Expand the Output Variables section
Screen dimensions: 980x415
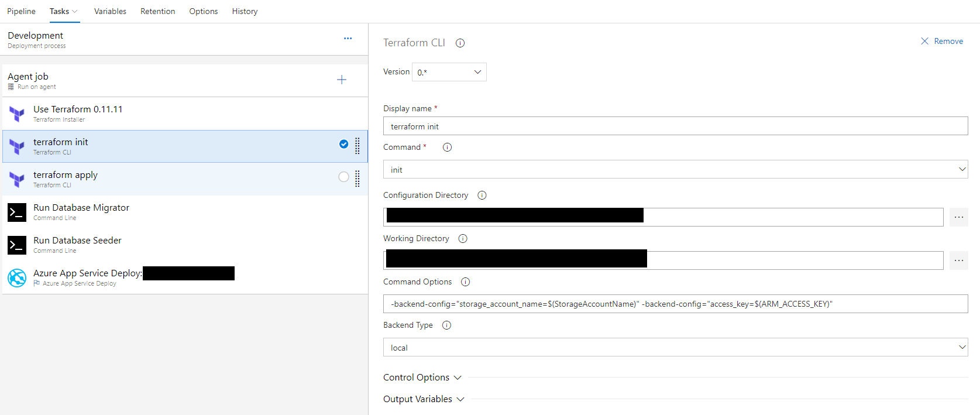point(424,399)
